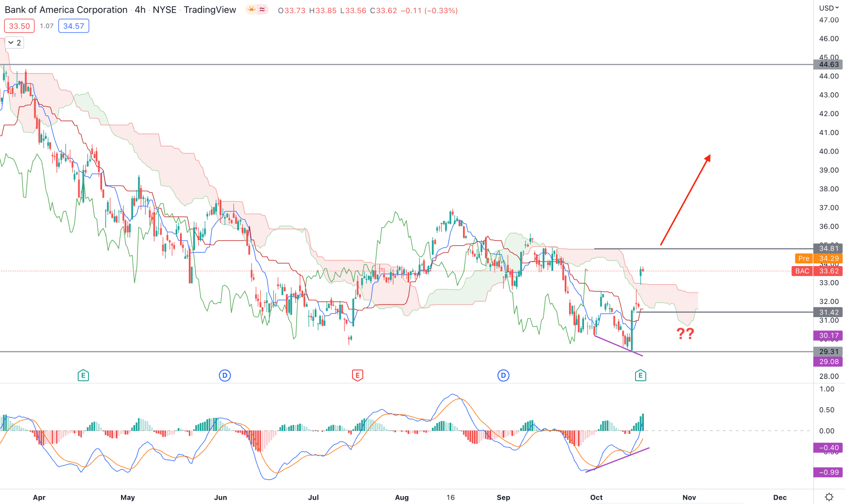845x504 pixels.
Task: Click the red E earnings marker in July
Action: point(357,376)
